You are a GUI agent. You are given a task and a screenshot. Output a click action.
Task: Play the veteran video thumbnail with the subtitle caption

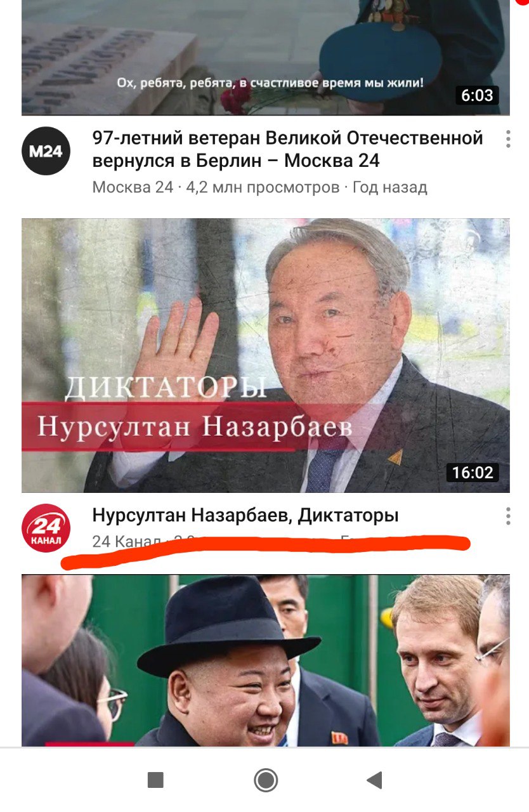click(266, 57)
